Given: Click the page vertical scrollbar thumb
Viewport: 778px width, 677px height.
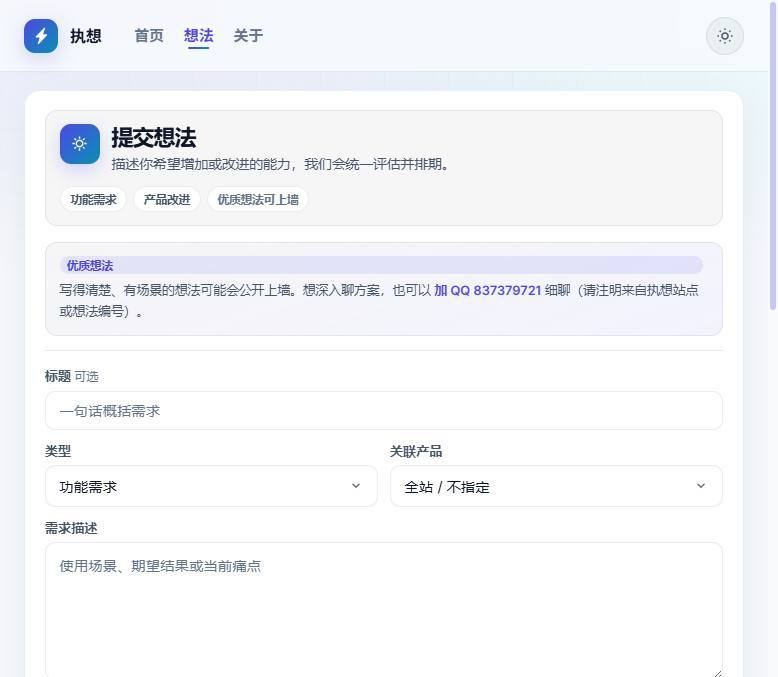Looking at the screenshot, I should point(773,155).
